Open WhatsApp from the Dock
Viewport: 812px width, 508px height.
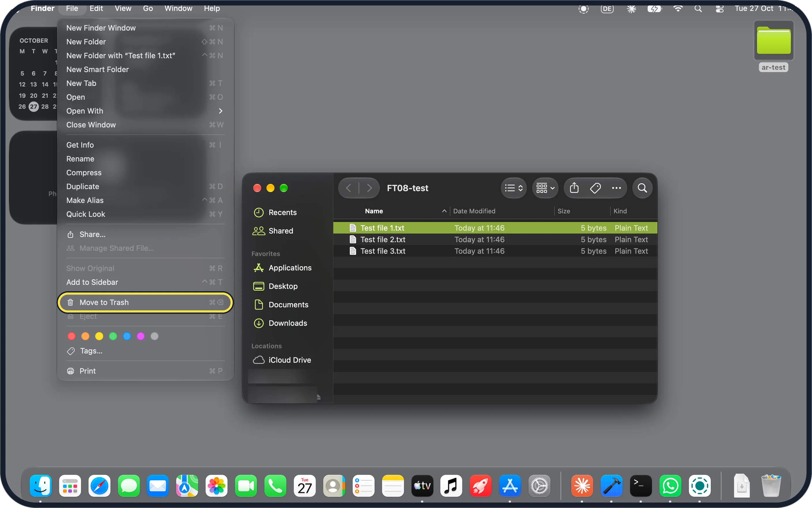click(670, 486)
